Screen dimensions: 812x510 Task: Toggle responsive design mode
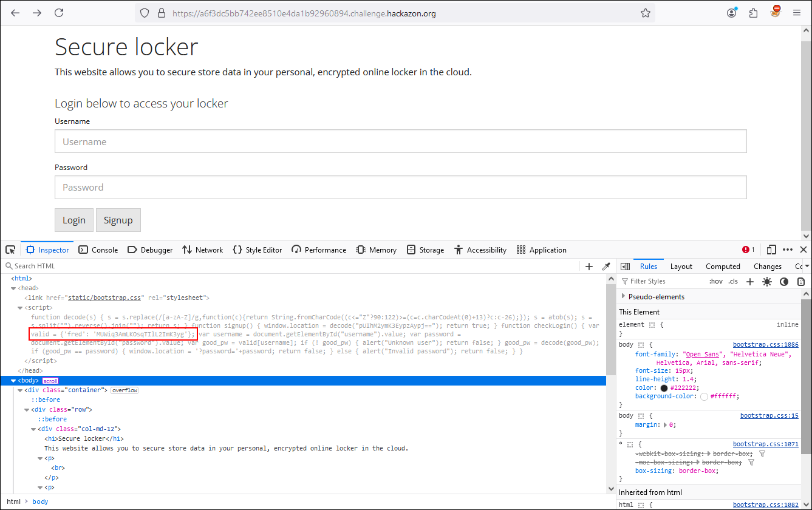(771, 250)
